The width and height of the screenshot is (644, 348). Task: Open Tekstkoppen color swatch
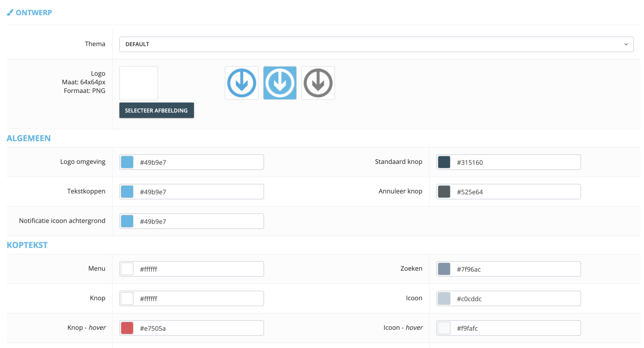click(127, 192)
